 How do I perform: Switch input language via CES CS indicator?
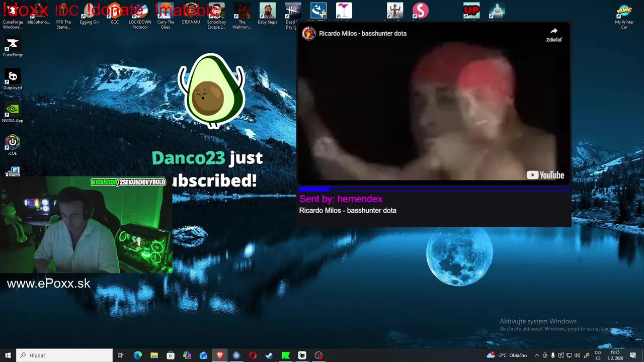click(598, 355)
